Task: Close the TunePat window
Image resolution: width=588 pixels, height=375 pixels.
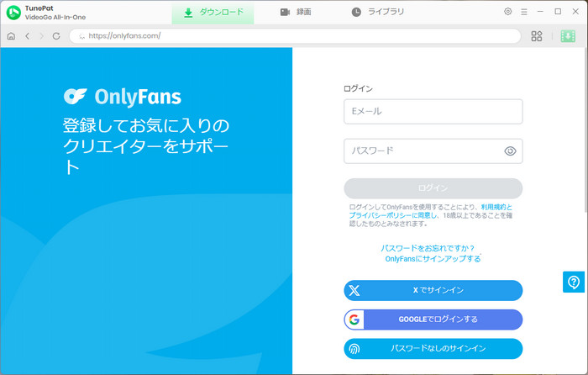Action: click(x=575, y=12)
